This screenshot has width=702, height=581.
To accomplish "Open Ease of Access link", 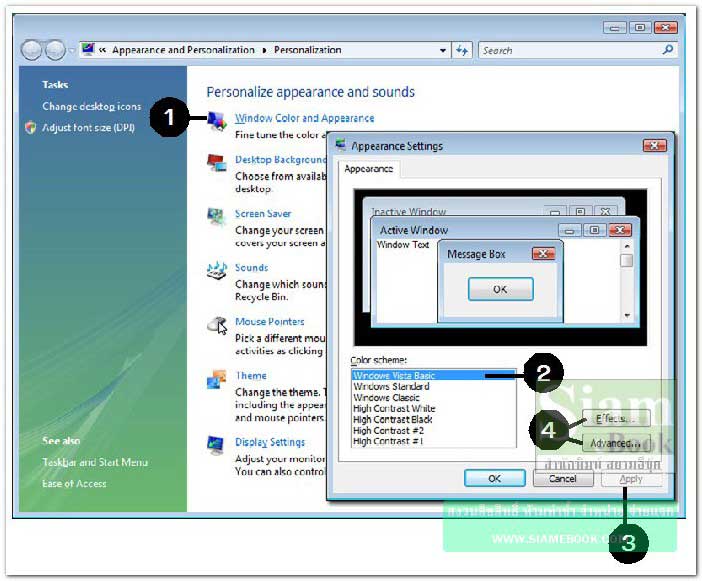I will pos(74,483).
